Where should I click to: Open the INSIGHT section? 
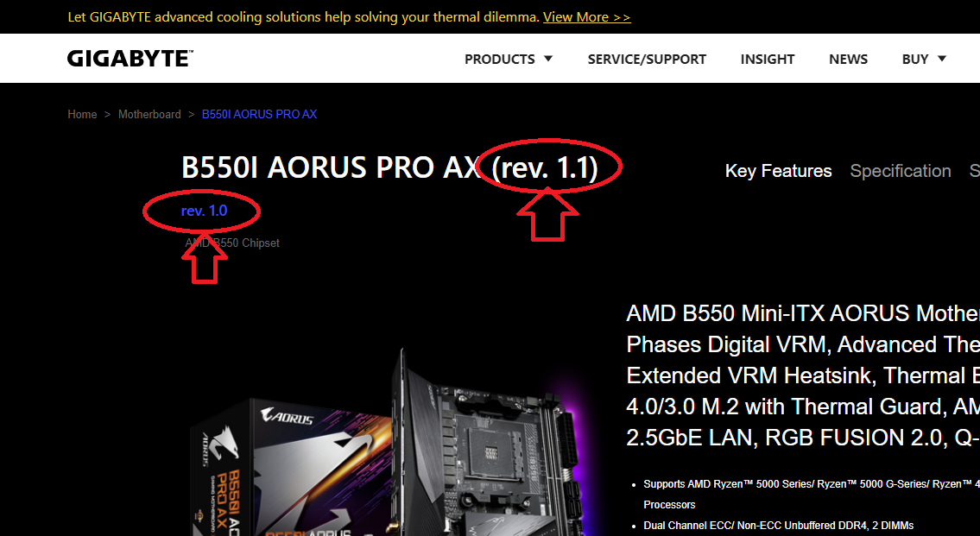click(x=768, y=59)
